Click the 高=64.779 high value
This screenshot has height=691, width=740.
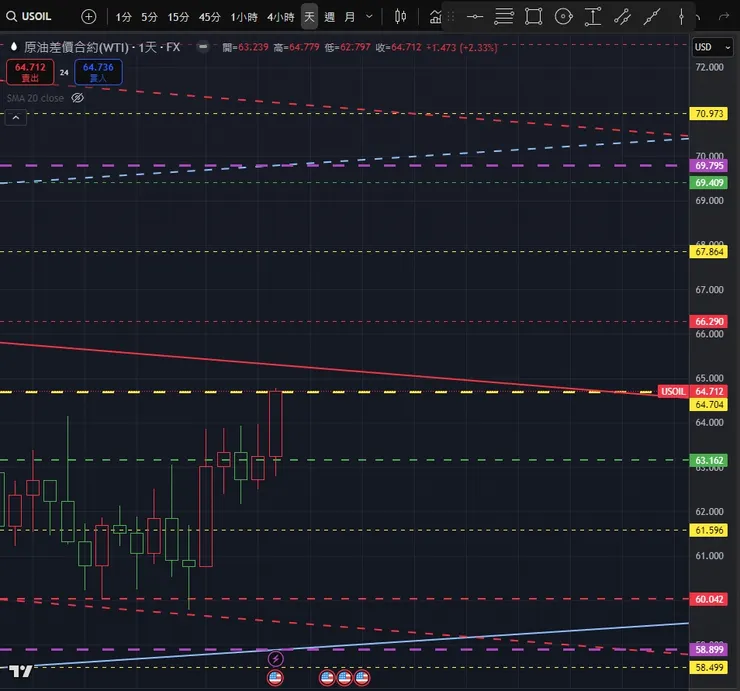pos(296,47)
